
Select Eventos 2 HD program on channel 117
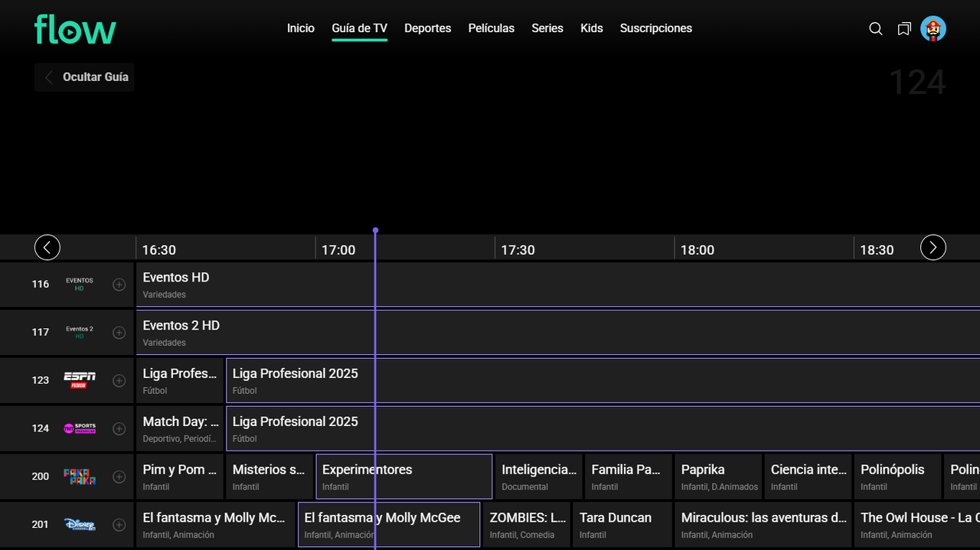(557, 333)
